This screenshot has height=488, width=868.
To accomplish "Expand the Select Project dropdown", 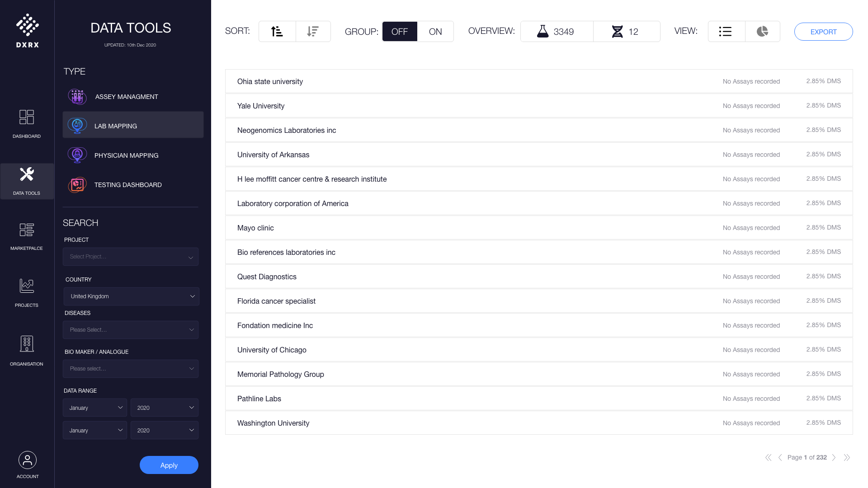I will (x=131, y=257).
